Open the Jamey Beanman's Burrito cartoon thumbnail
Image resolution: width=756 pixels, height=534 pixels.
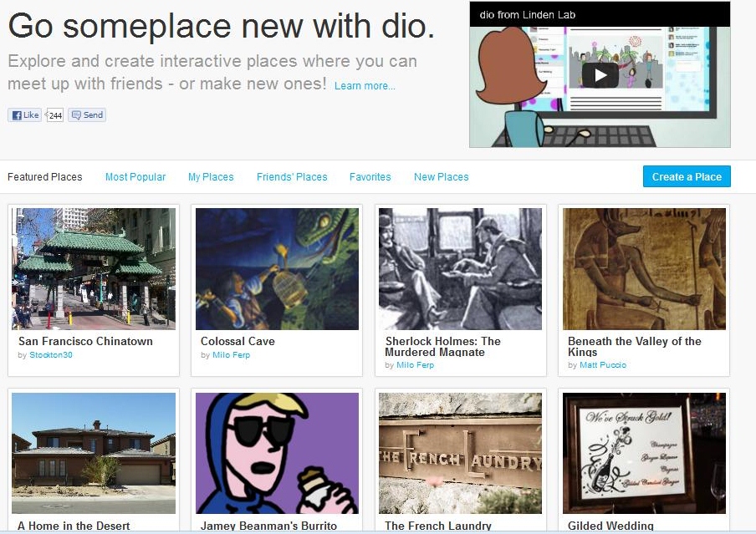coord(277,453)
